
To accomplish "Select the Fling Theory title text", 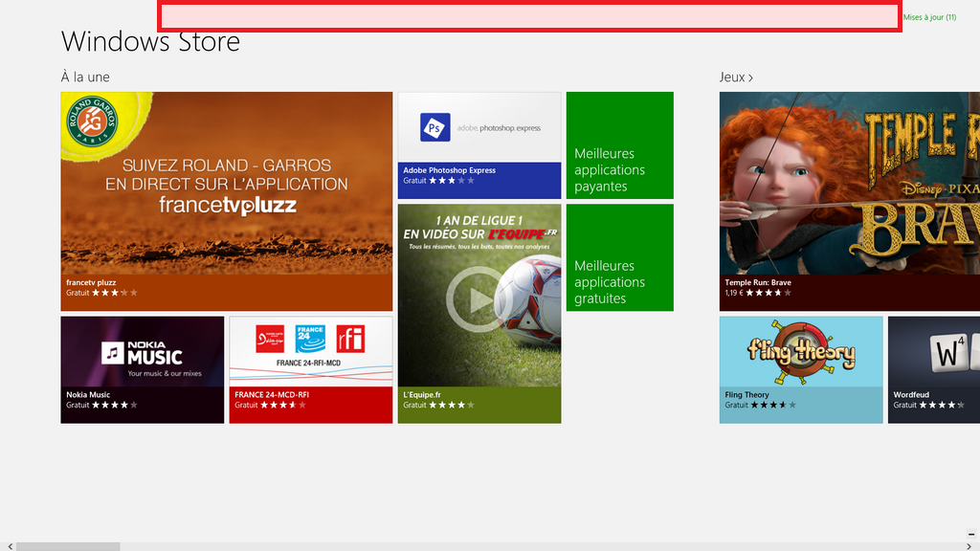I will 746,395.
